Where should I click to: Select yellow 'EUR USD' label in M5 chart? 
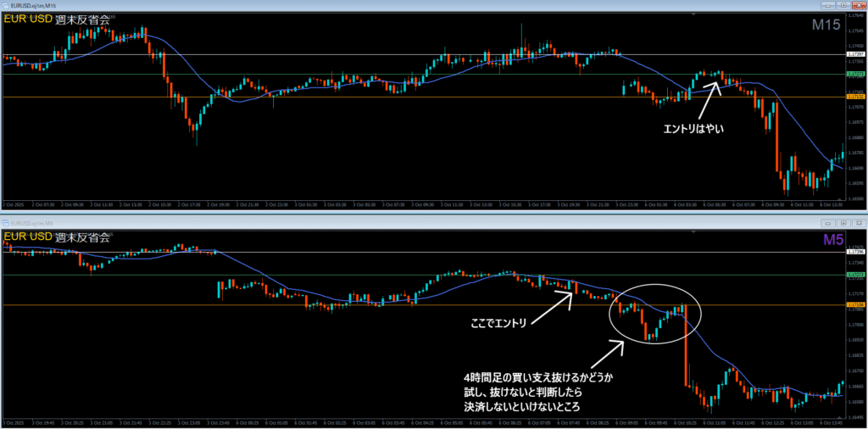(28, 237)
